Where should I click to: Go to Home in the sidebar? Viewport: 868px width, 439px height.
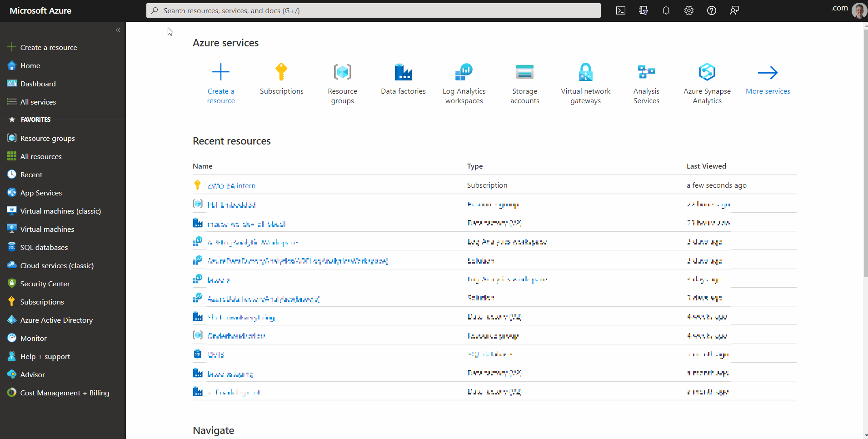[29, 65]
